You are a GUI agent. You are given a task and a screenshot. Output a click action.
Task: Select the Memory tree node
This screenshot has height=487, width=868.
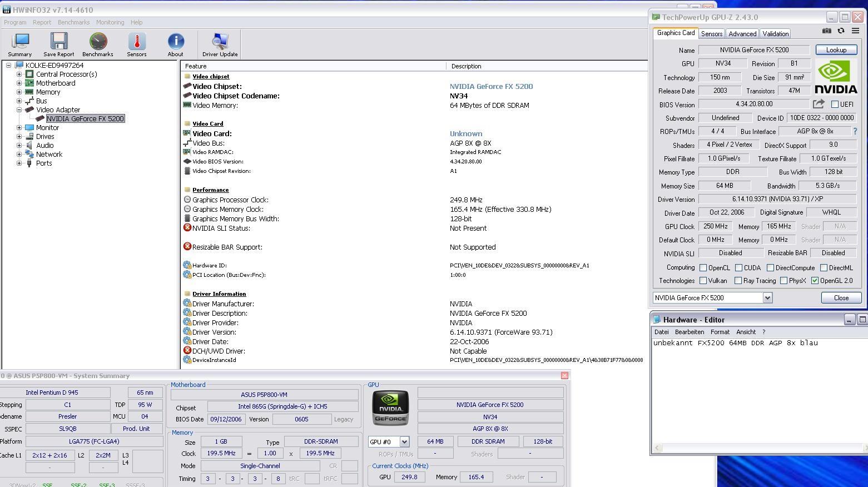48,92
